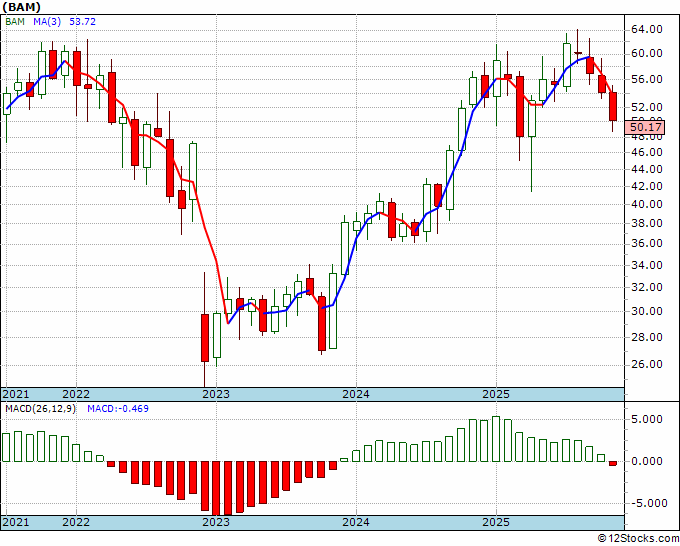Click the 2025 label on MACD axis

tap(496, 522)
